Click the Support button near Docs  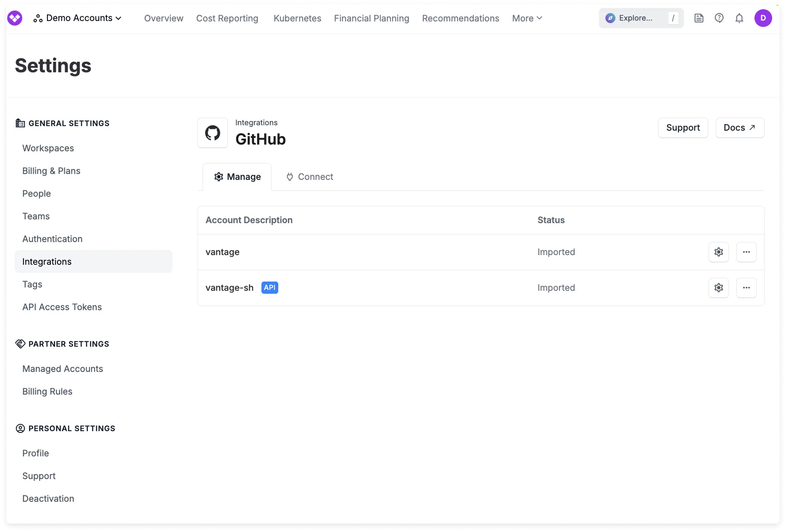[683, 127]
